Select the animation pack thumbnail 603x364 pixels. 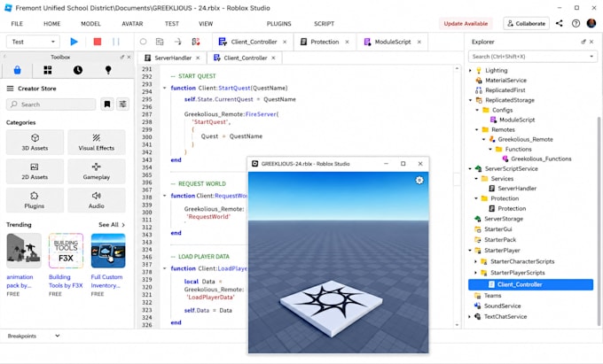coord(24,251)
